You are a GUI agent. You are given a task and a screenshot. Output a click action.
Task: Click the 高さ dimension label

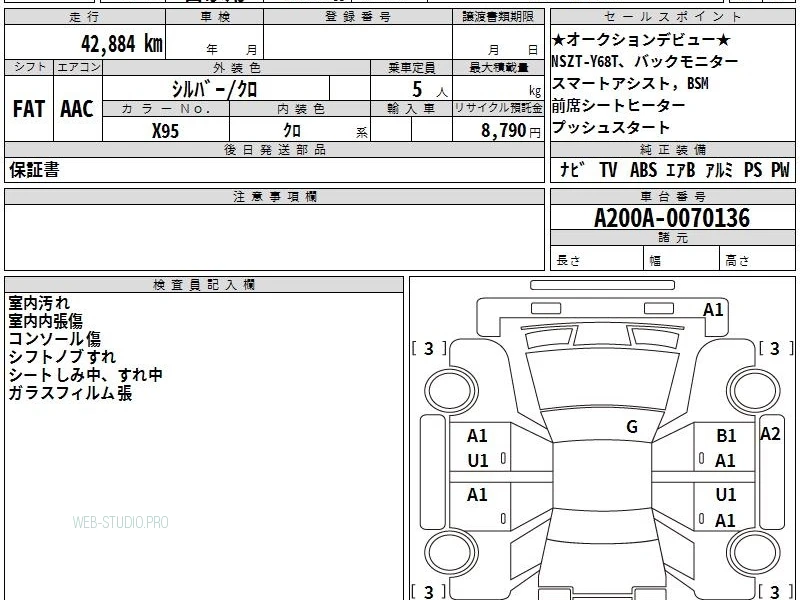tap(737, 261)
